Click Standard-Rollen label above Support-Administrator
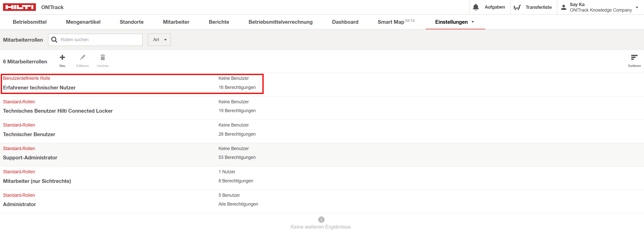The image size is (644, 243). coord(19,149)
